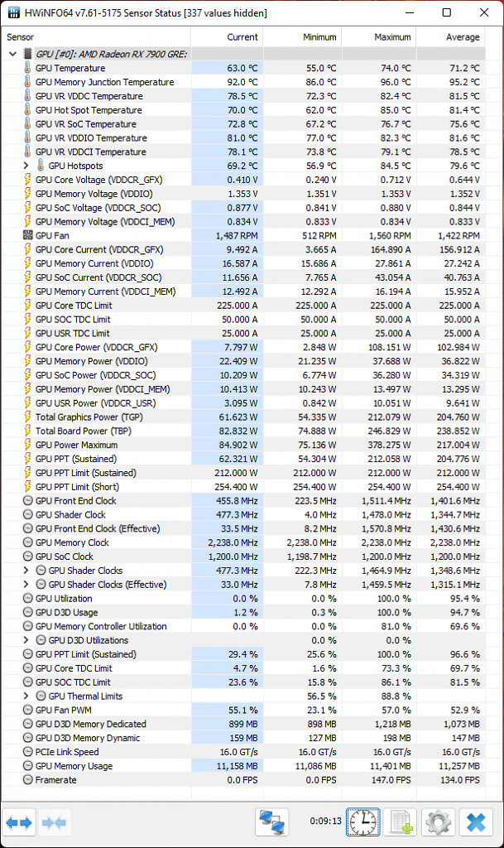Screen dimensions: 504x848
Task: Select GPU Memory Controller Utilization row label
Action: coord(101,626)
